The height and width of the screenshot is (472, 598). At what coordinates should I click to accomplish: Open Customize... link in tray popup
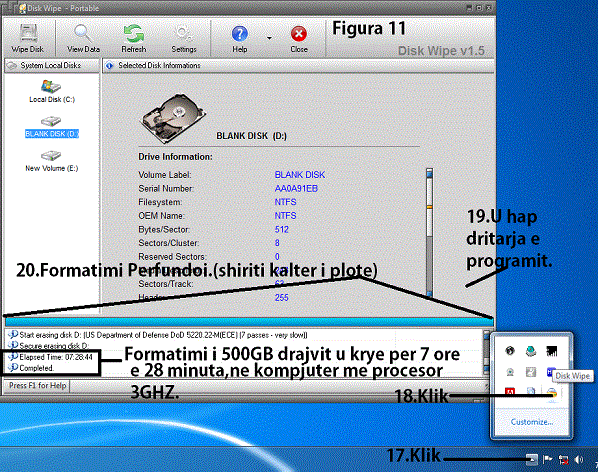point(532,422)
